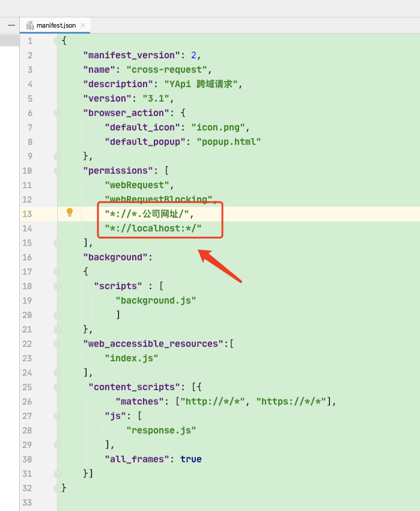Click the "popup.html" string
The image size is (420, 511).
tap(229, 142)
